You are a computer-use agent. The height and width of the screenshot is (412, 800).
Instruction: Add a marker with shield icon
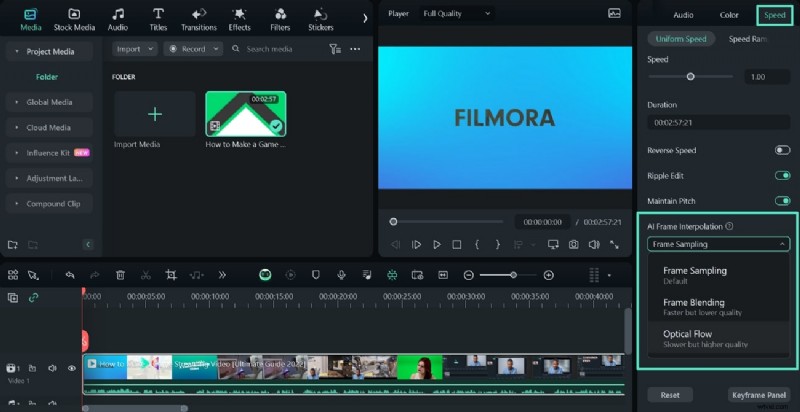[316, 275]
